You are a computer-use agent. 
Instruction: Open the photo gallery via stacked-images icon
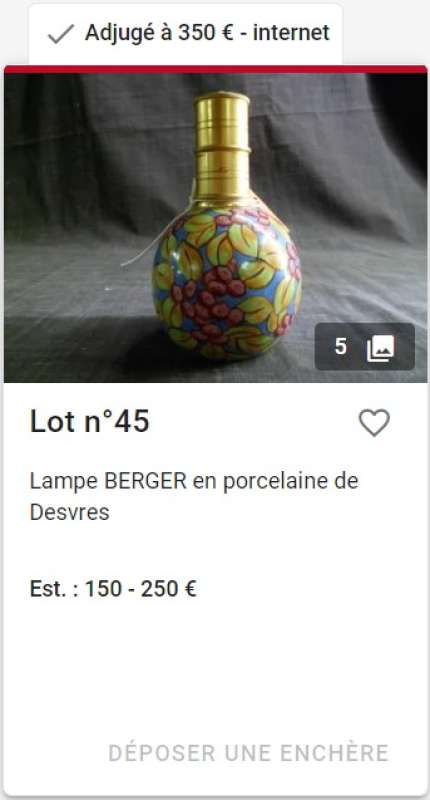[x=381, y=348]
